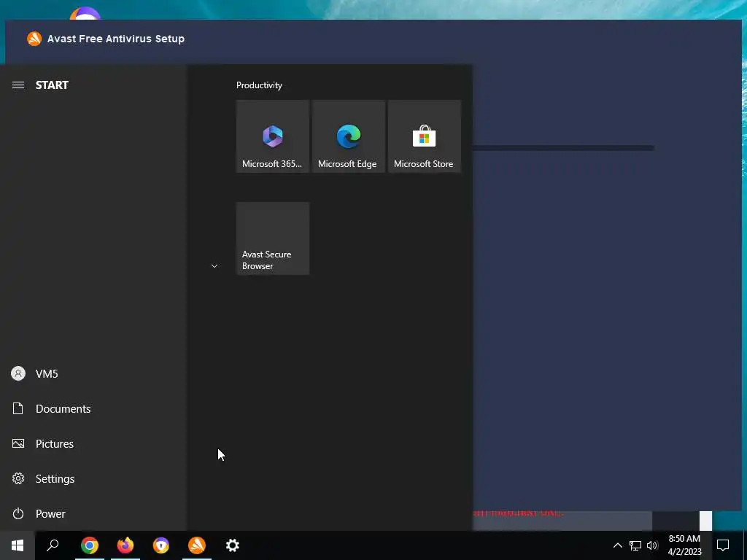Click the Windows Start button
This screenshot has height=560, width=747.
18,545
